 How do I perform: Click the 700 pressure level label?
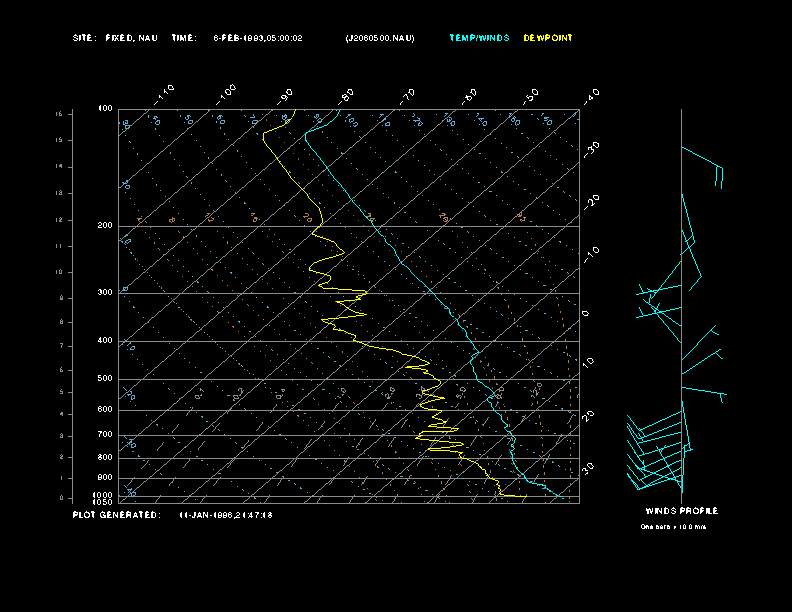coord(105,435)
